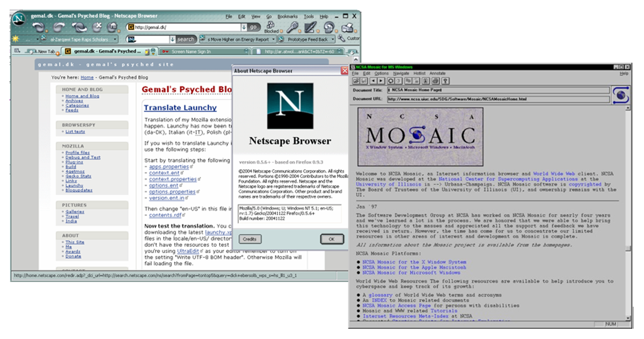
Task: Click the popup Blocked icon
Action: pos(271,27)
